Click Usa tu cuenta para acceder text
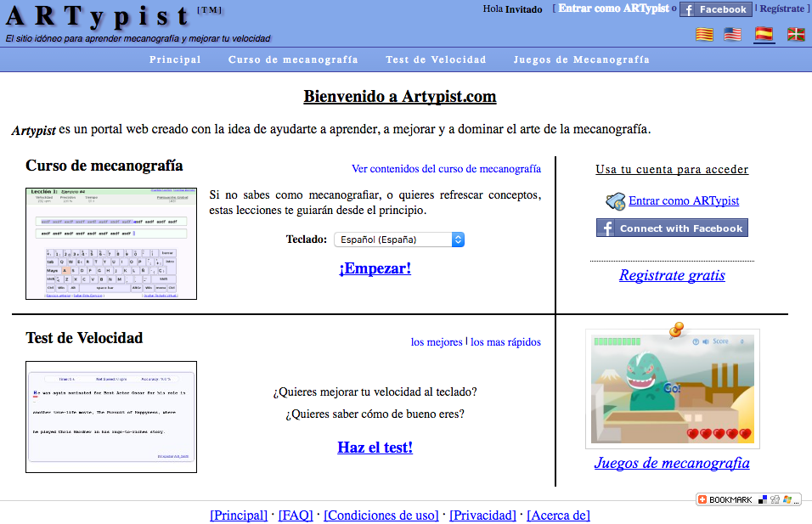This screenshot has width=812, height=524. (x=672, y=169)
